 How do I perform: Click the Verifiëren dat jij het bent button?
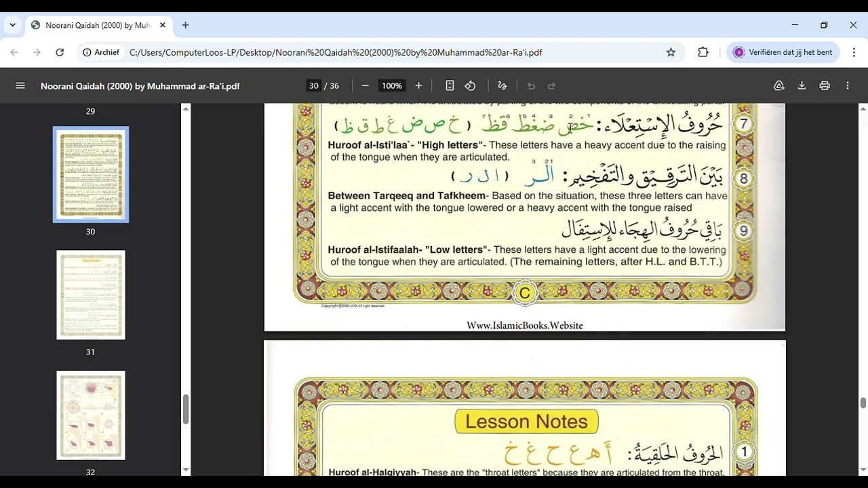tap(783, 52)
